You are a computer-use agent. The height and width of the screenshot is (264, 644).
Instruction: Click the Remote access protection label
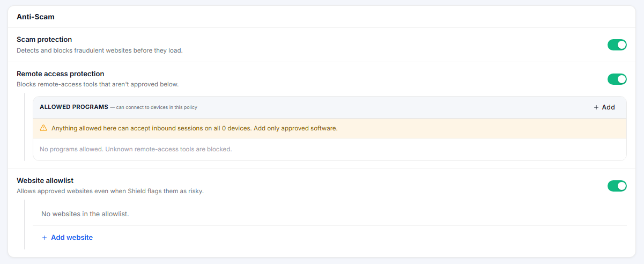pos(61,74)
